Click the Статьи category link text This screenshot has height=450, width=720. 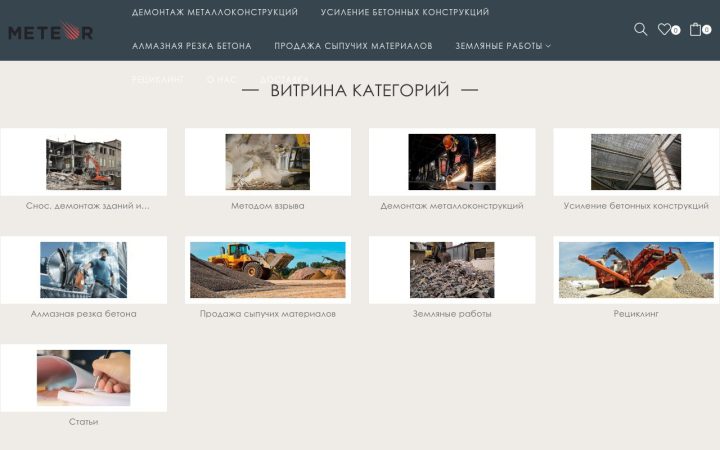83,422
